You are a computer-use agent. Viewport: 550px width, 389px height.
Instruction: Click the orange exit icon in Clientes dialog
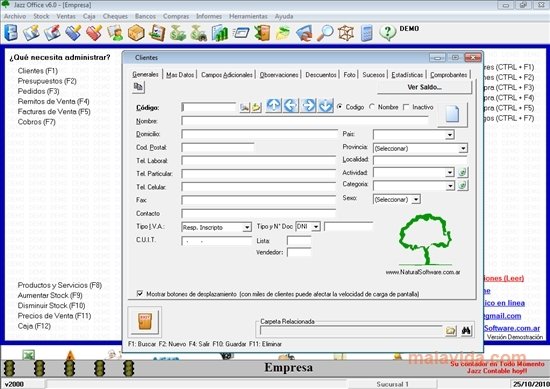click(x=145, y=321)
